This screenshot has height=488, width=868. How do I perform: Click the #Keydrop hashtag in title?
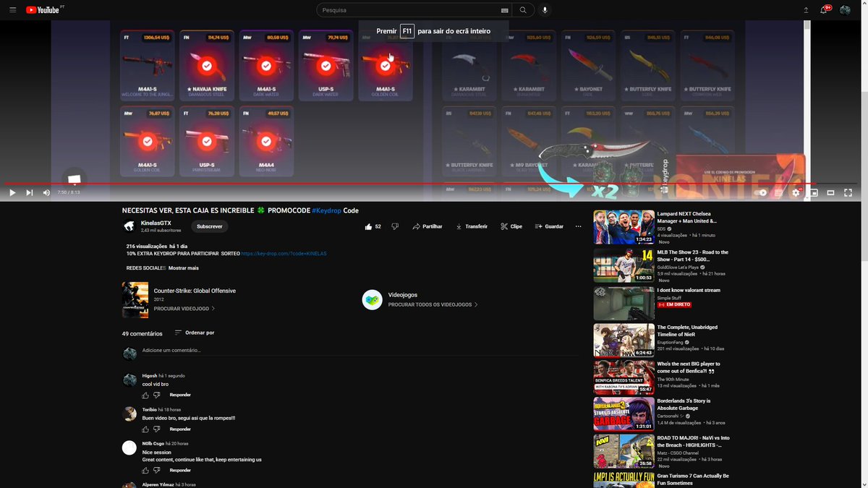(x=326, y=210)
